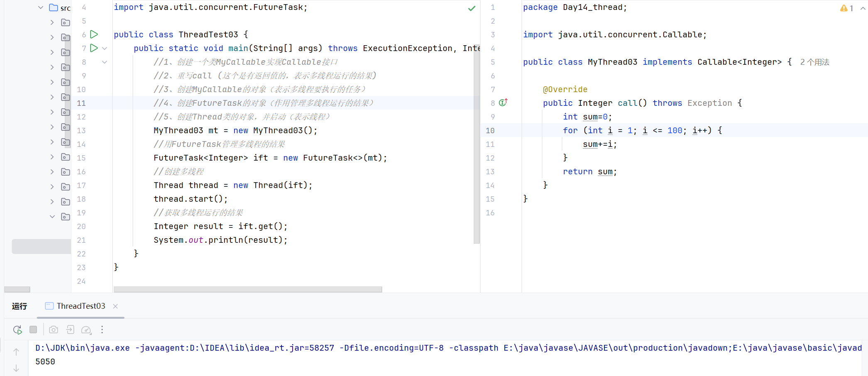Click line number 20 in ThreadTest03 gutter
Screen dimensions: 868x376
[81, 226]
